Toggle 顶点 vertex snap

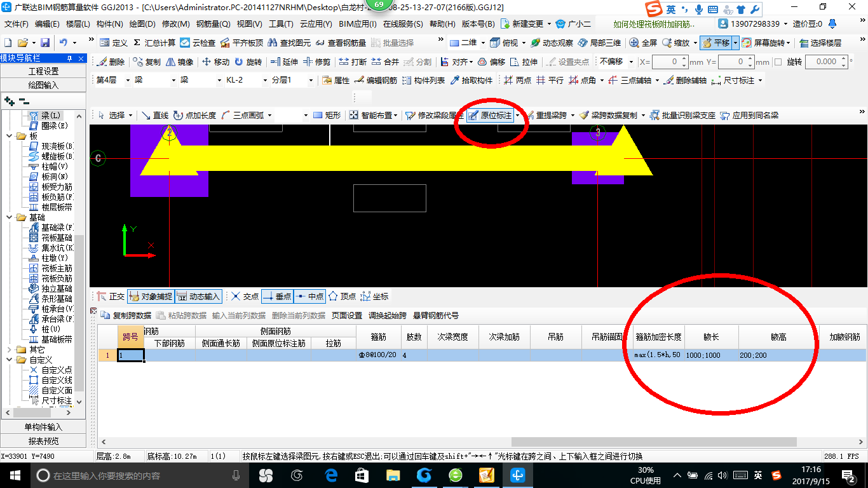coord(342,296)
